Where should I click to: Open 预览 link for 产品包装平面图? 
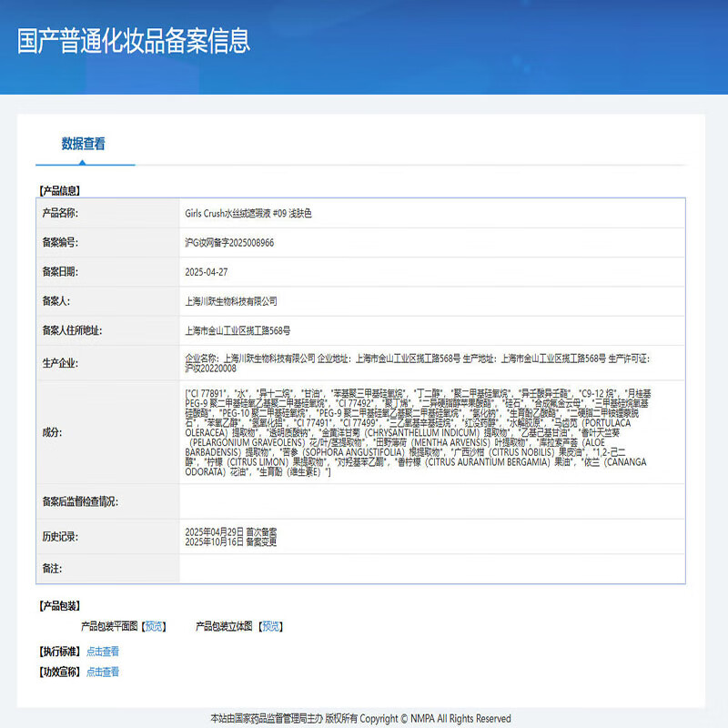coord(155,626)
